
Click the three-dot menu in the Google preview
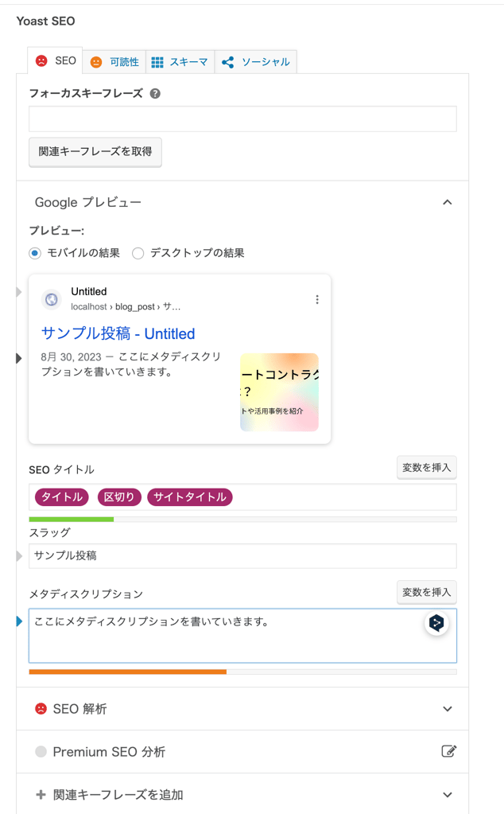[x=317, y=299]
